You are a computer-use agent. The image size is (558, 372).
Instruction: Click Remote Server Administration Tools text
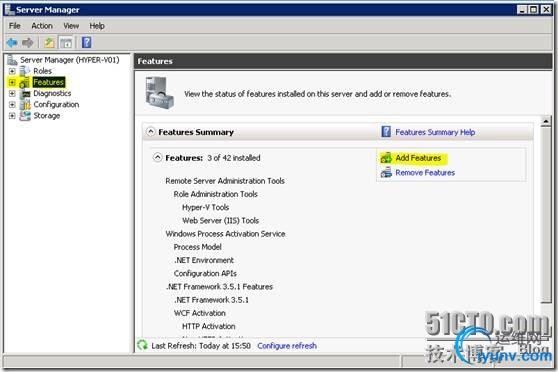[225, 181]
